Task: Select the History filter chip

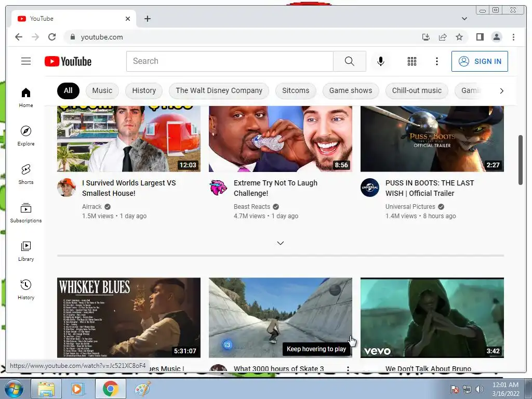Action: click(x=144, y=90)
